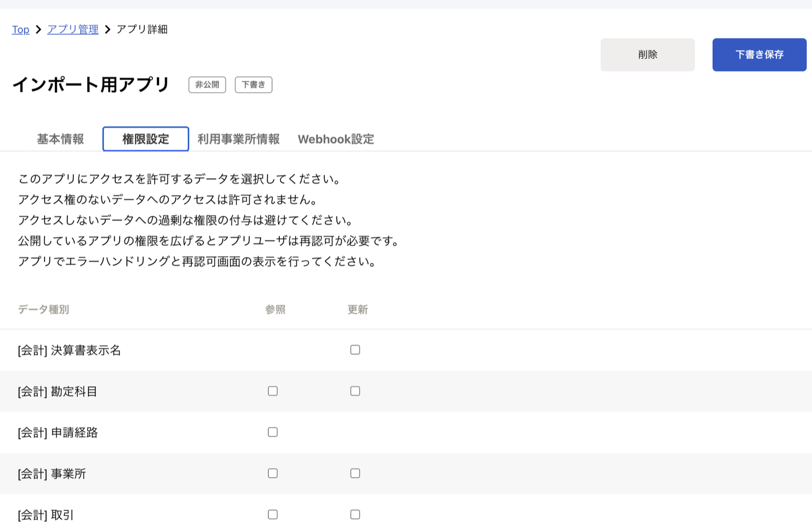Enable 更新 for 決算書表示名
Screen dimensions: 812x531
coord(355,350)
